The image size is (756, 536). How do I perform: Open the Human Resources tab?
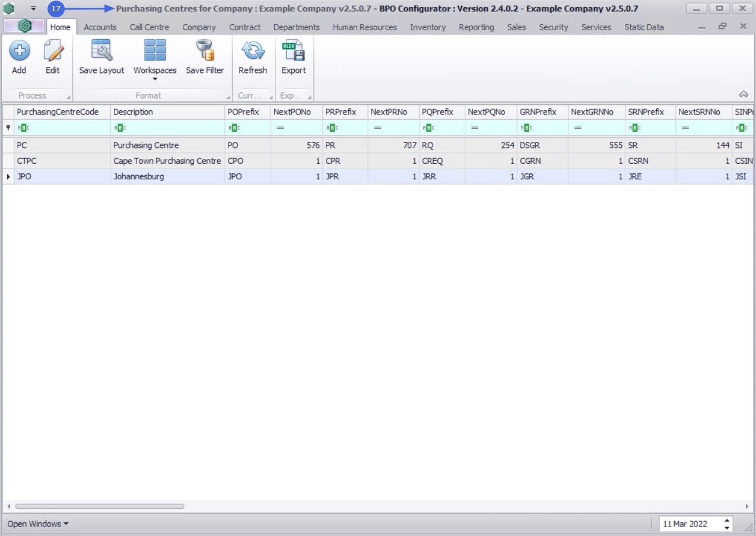tap(365, 27)
